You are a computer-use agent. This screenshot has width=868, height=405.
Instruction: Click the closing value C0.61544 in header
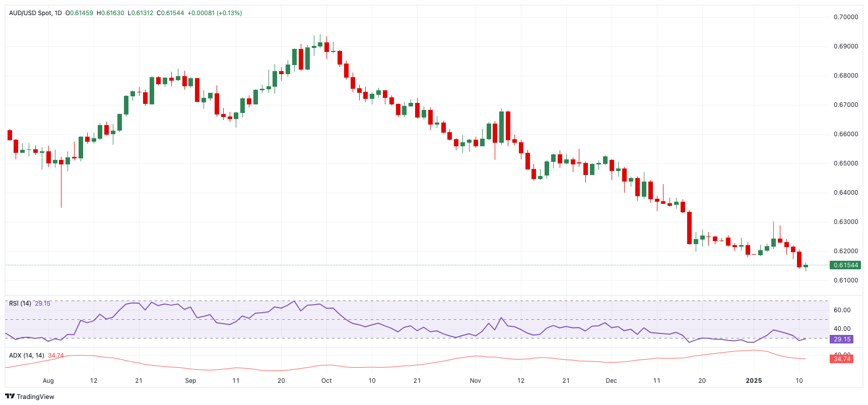pyautogui.click(x=170, y=13)
